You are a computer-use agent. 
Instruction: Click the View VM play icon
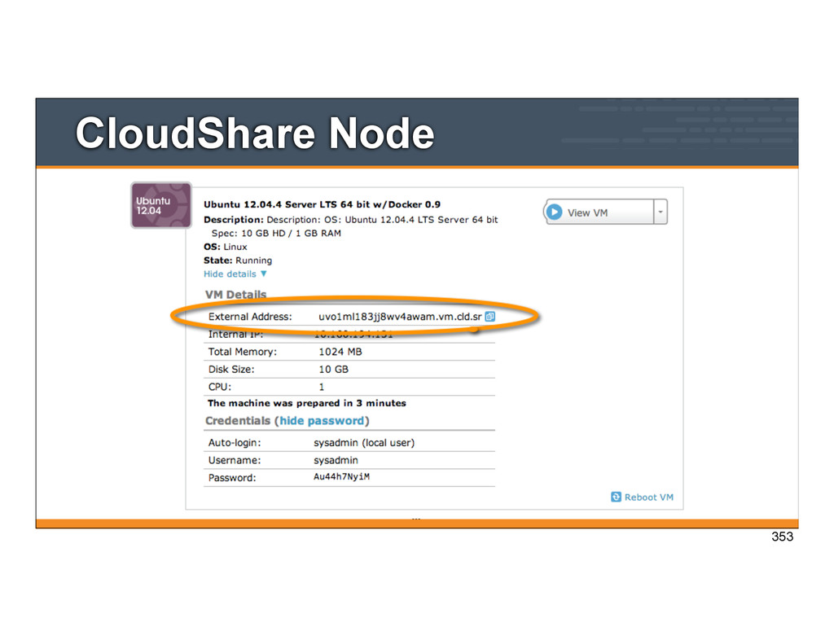click(x=554, y=212)
